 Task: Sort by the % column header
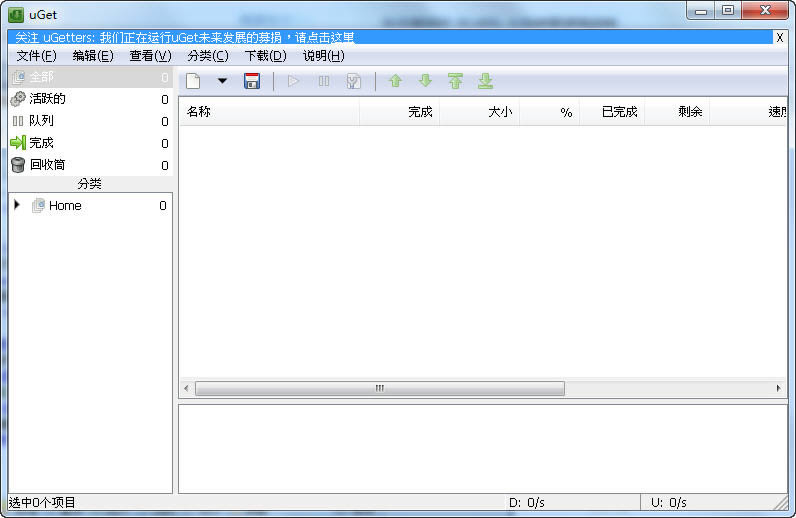[x=550, y=112]
